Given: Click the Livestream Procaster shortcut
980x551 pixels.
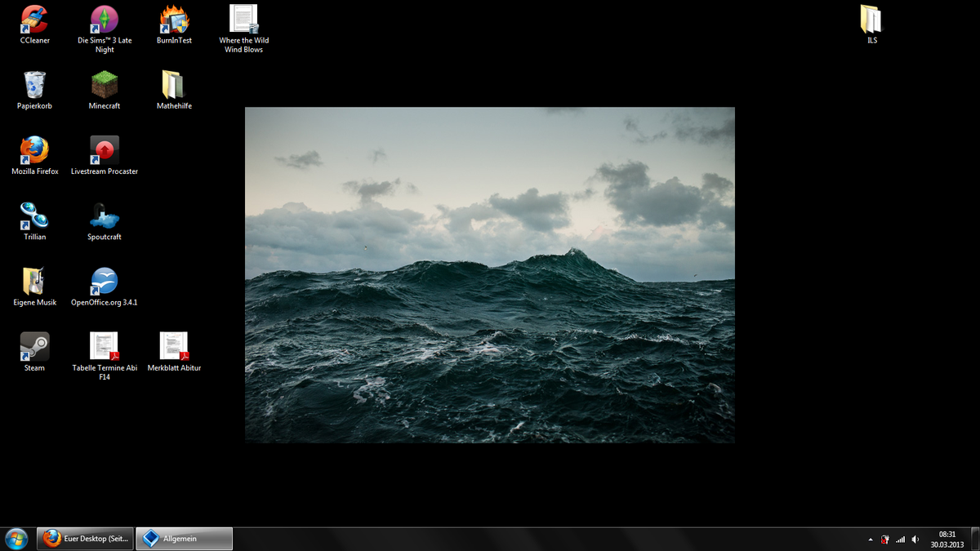Looking at the screenshot, I should point(105,150).
